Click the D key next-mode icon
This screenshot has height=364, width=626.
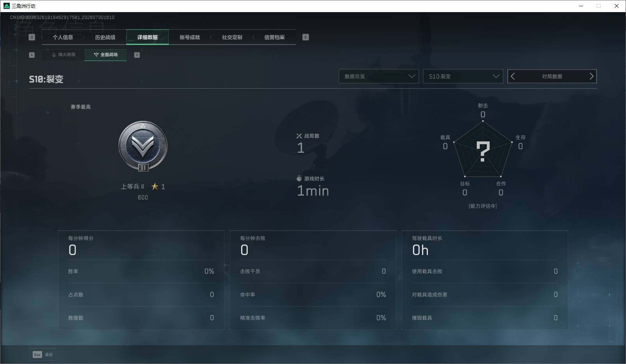pyautogui.click(x=137, y=55)
